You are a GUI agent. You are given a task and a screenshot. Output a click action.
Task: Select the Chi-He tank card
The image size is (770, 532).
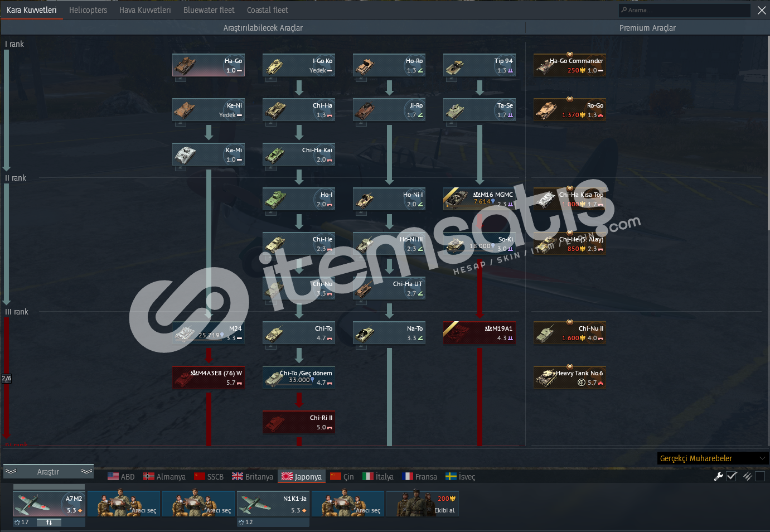click(x=299, y=244)
